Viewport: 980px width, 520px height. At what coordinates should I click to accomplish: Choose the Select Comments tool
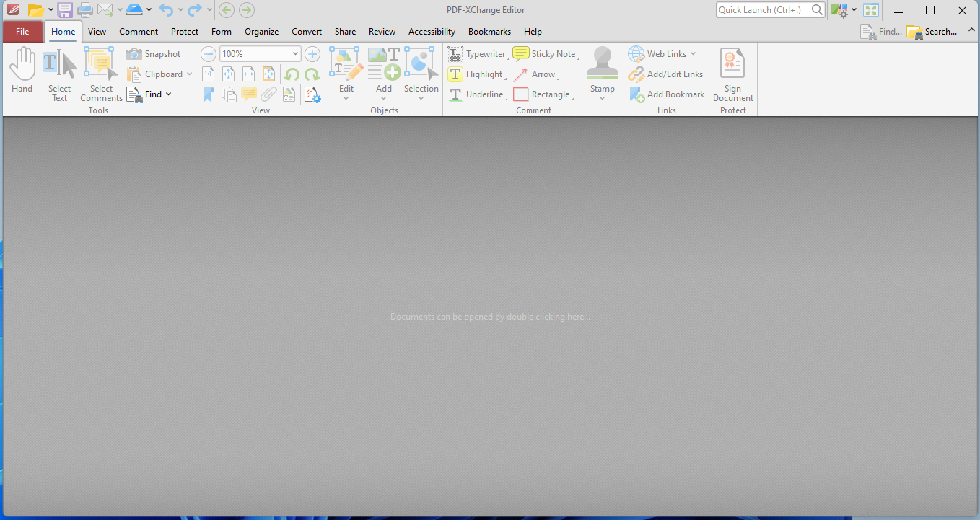[x=101, y=74]
